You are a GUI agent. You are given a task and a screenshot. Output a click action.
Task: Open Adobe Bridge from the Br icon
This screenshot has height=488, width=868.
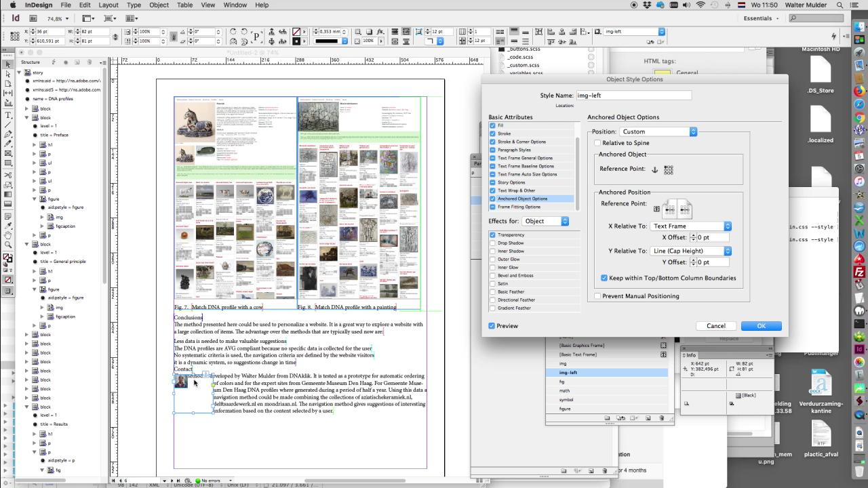pos(33,18)
